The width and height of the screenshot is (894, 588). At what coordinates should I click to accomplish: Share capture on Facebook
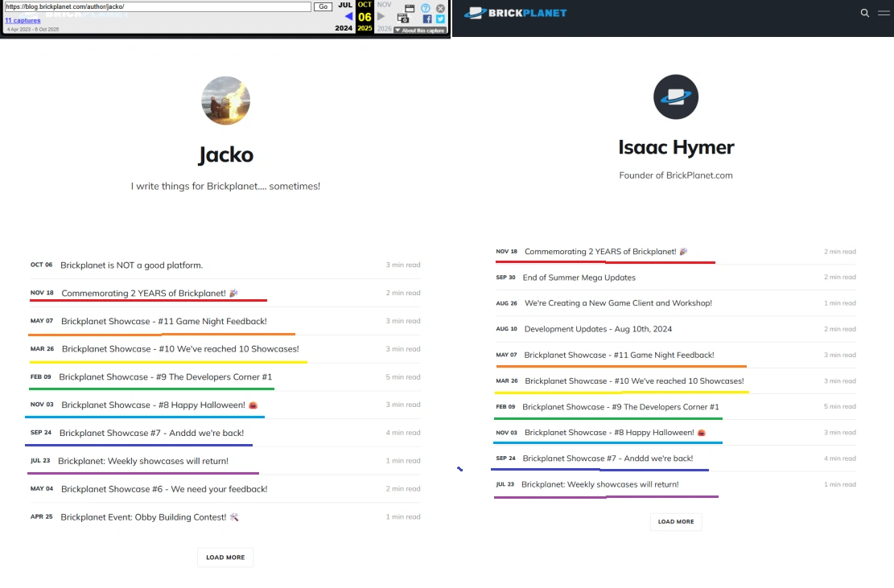[427, 19]
